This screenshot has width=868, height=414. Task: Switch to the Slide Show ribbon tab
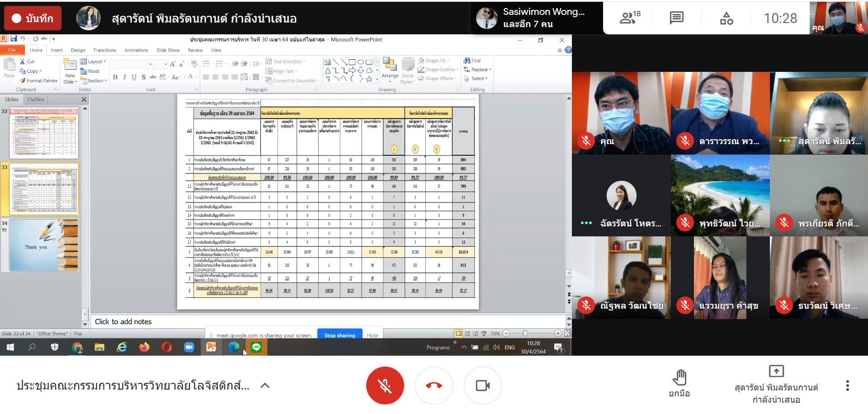[x=168, y=50]
